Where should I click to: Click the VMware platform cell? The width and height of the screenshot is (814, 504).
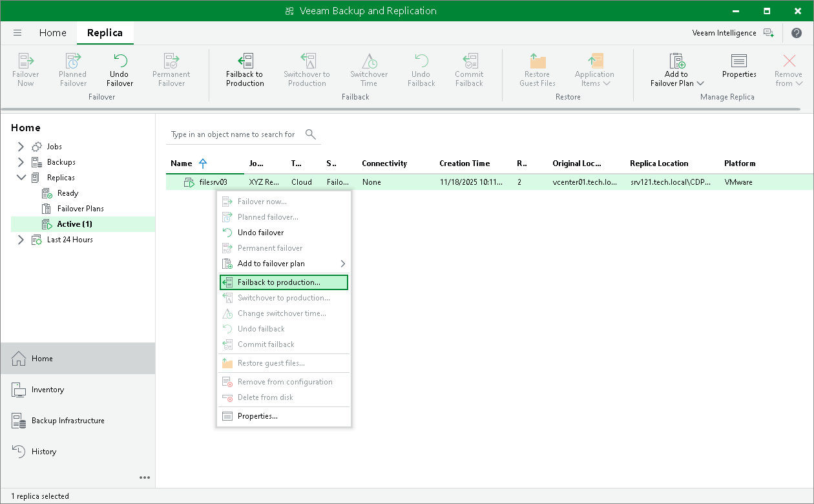coord(738,182)
